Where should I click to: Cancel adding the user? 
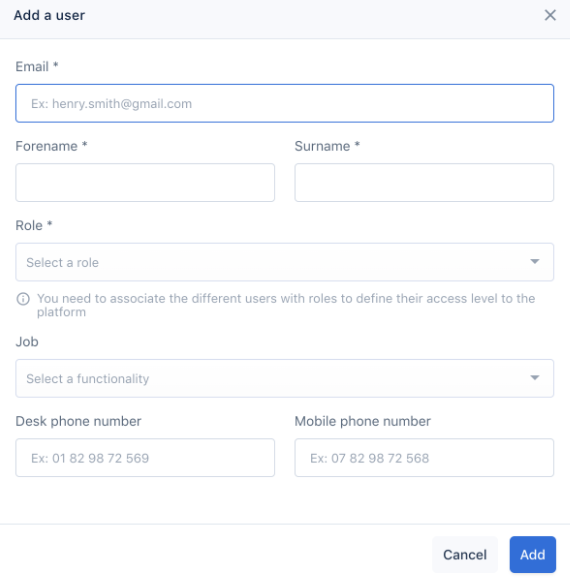click(x=465, y=555)
